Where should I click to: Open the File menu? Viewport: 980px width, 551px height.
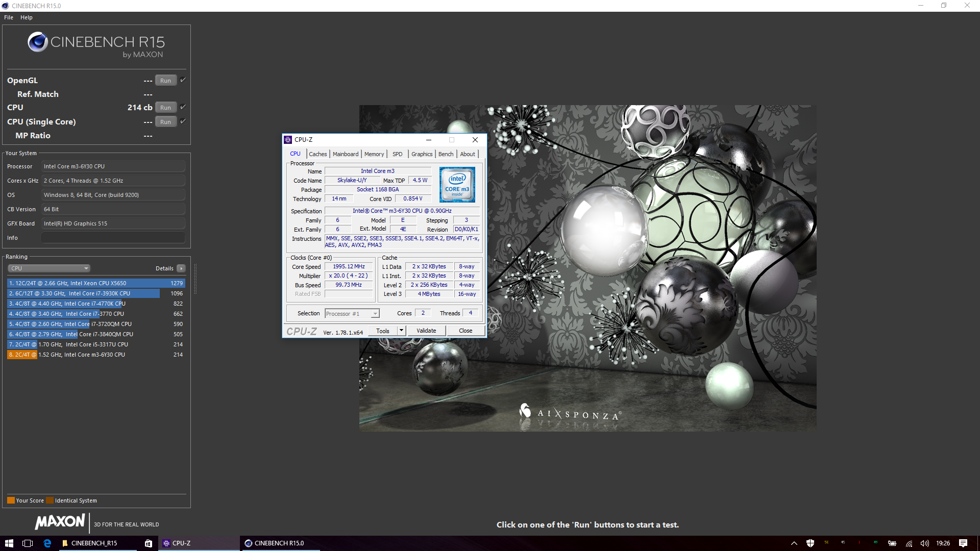point(9,17)
